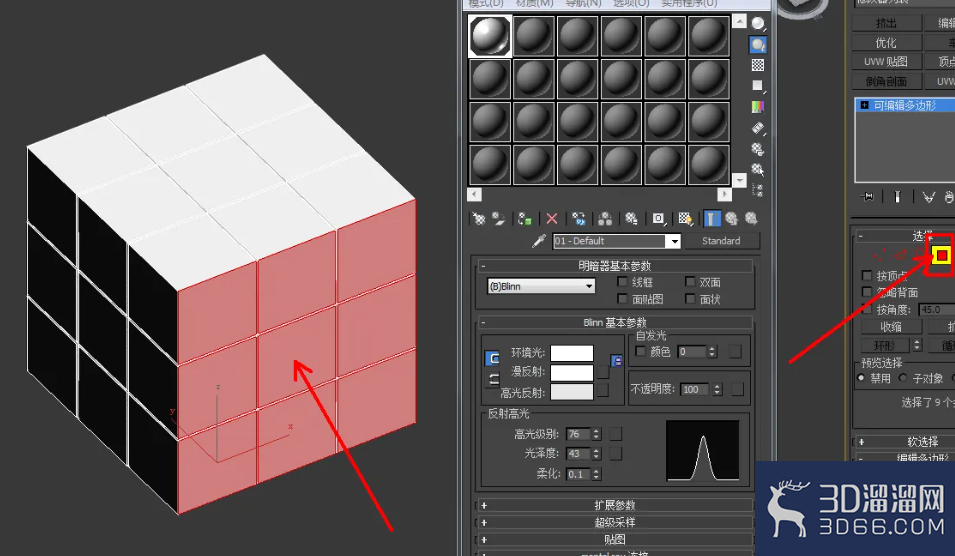Click the 高光反射 specular color swatch

click(x=571, y=392)
